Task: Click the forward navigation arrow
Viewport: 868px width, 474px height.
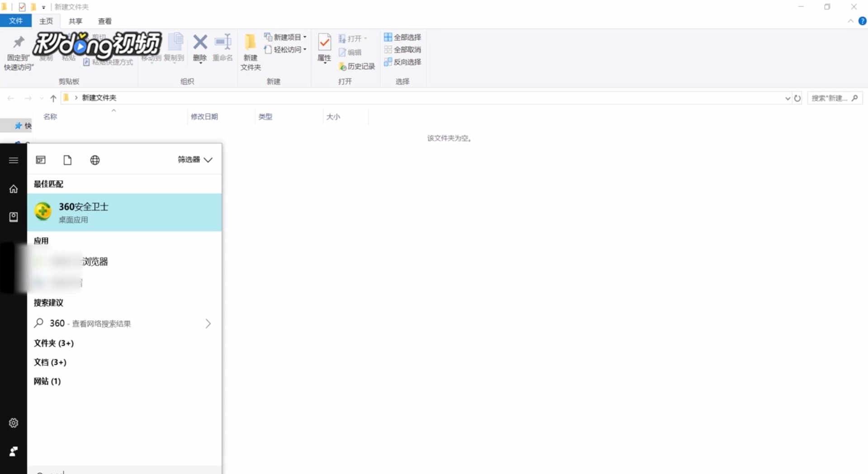Action: 28,98
